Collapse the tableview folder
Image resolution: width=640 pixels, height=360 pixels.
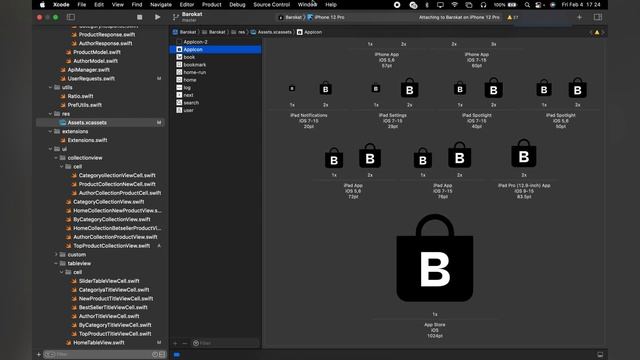[x=56, y=264]
